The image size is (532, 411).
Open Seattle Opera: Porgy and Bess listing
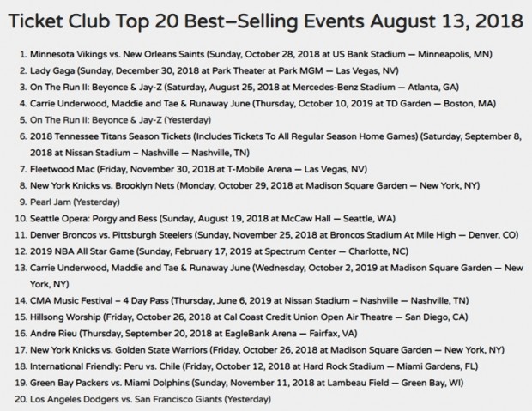tap(213, 219)
